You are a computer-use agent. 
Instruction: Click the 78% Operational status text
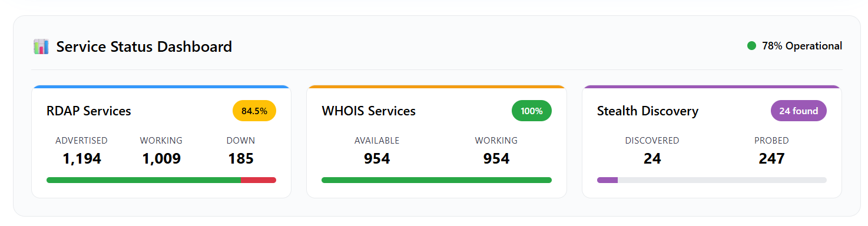[802, 46]
